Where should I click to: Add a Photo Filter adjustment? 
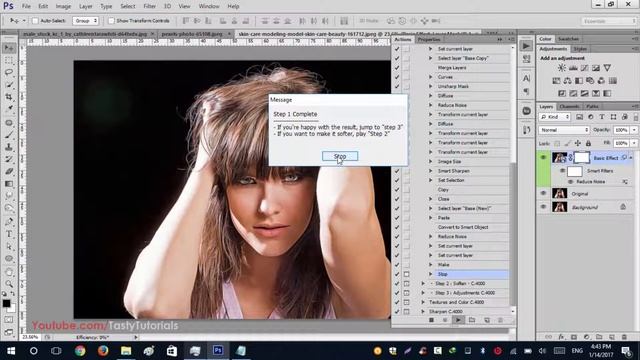point(590,81)
